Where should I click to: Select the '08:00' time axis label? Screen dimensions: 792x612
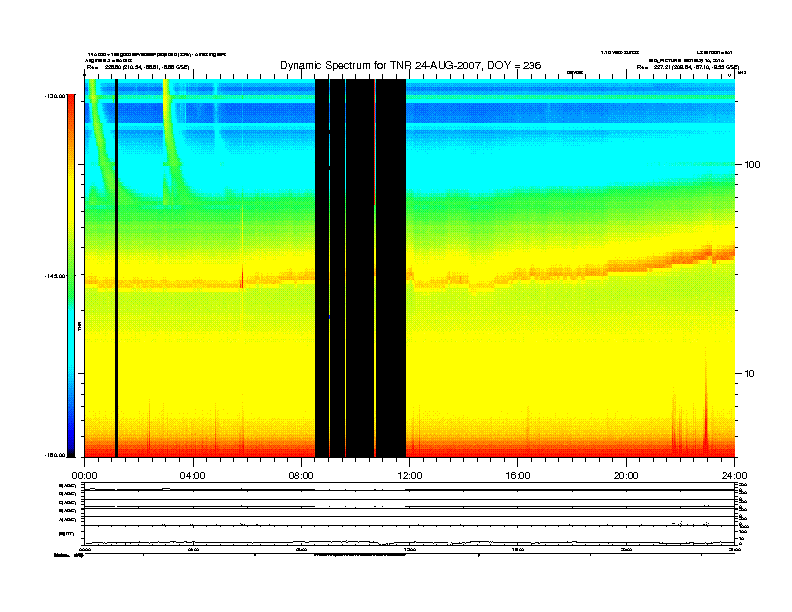click(x=301, y=476)
